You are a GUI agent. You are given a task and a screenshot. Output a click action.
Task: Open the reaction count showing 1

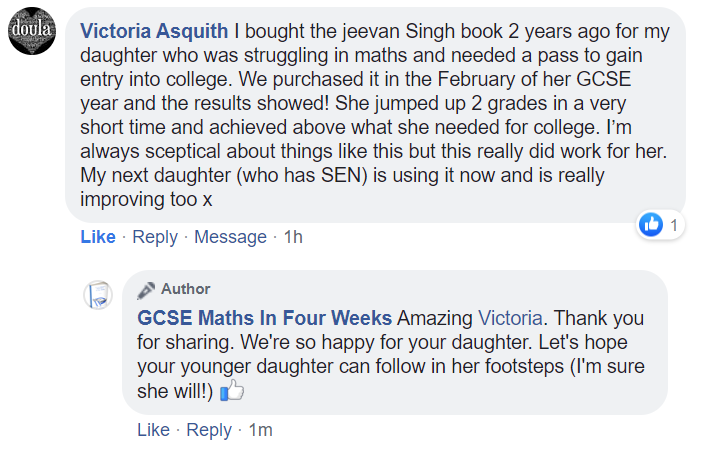(675, 225)
